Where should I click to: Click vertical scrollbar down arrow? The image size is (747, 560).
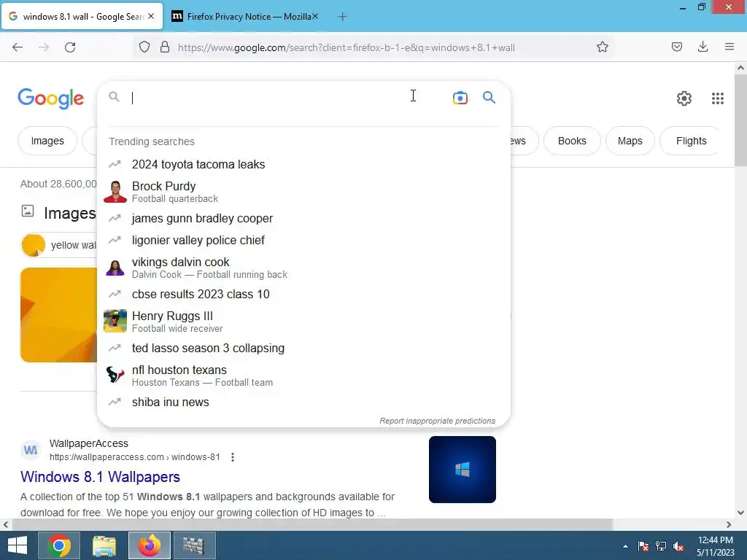click(740, 513)
